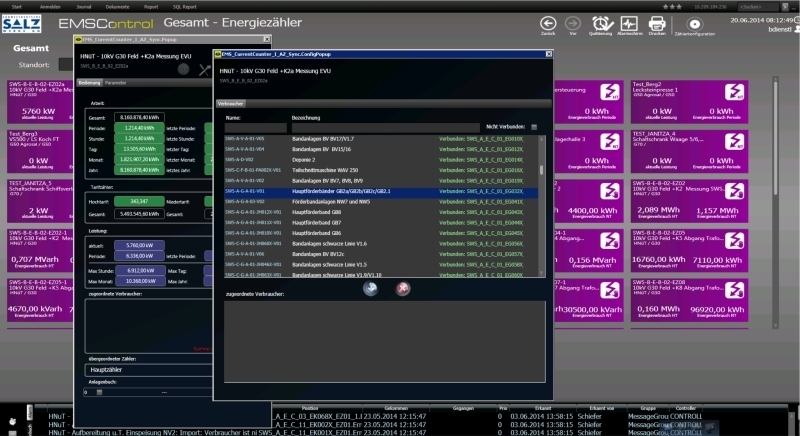Switch to the Bedienung tab
Image resolution: width=800 pixels, height=436 pixels.
coord(89,83)
